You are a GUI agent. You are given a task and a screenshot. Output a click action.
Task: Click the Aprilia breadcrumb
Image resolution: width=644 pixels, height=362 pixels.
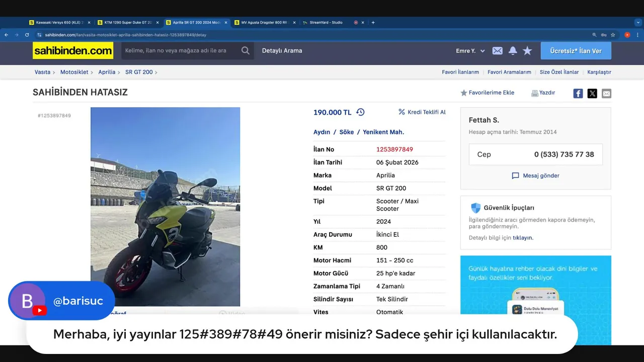click(107, 72)
